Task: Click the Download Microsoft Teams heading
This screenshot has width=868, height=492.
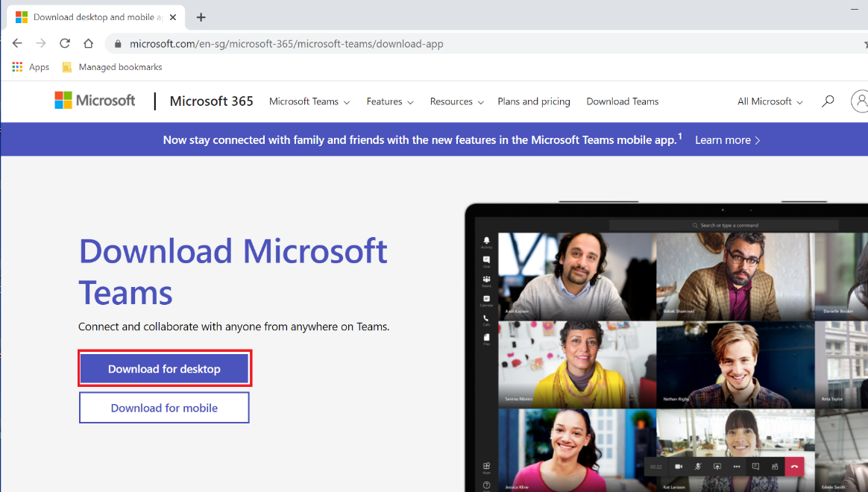Action: pos(233,272)
